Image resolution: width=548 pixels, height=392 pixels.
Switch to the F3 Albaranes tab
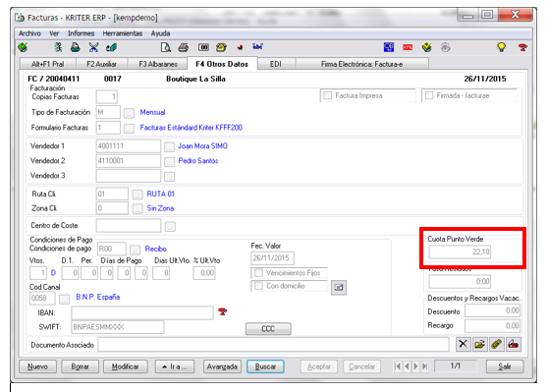click(158, 64)
